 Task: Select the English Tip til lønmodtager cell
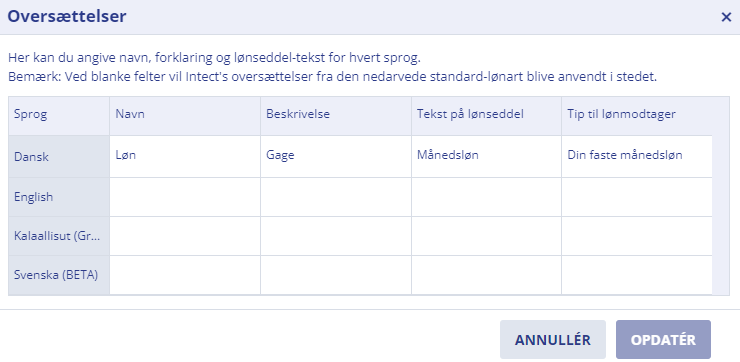(637, 197)
